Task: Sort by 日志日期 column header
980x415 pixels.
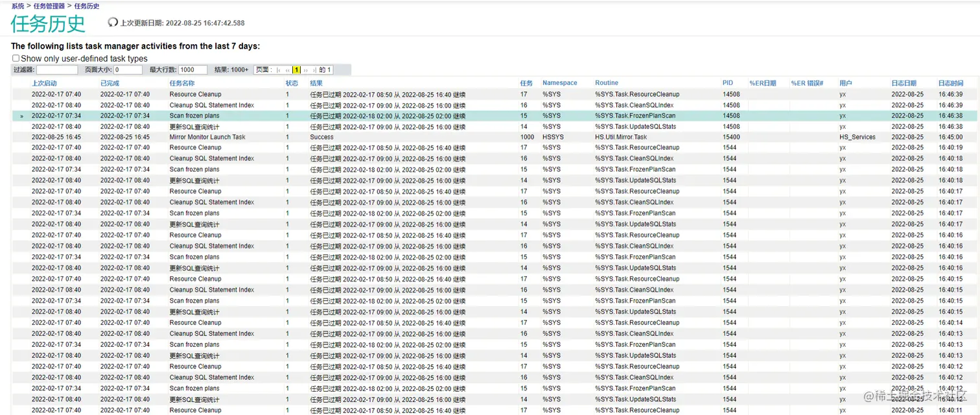Action: 904,83
